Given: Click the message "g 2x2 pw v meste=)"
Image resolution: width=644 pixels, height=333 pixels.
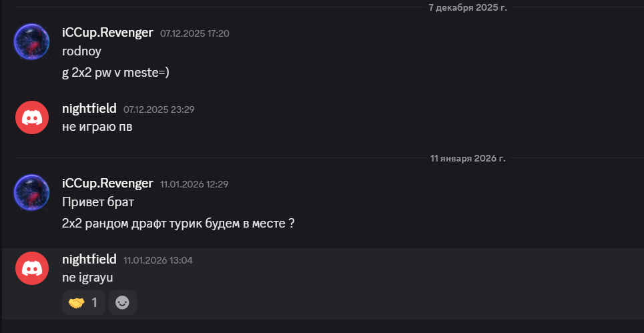Looking at the screenshot, I should pyautogui.click(x=115, y=73).
